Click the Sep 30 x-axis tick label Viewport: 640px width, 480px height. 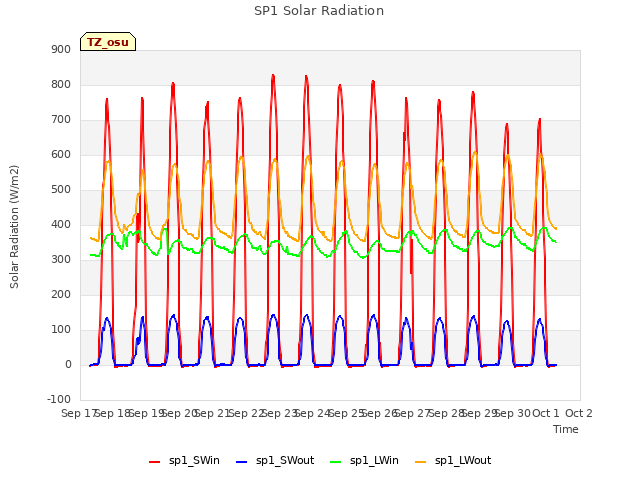click(512, 413)
